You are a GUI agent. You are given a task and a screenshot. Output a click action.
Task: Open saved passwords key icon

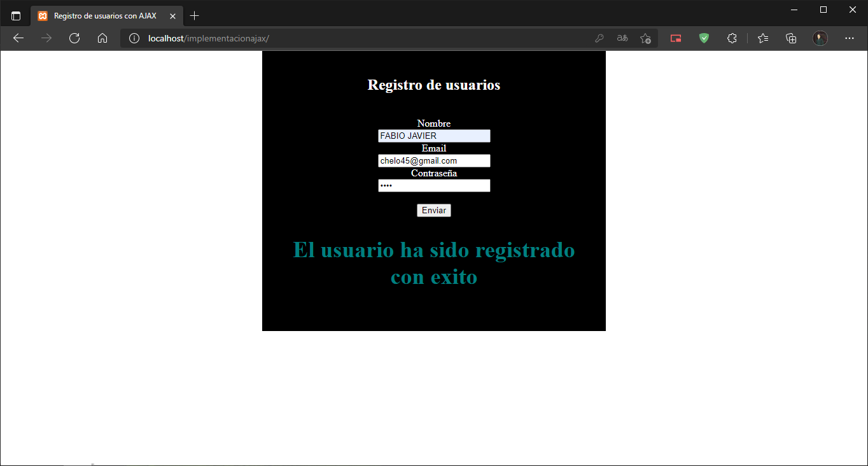click(599, 38)
